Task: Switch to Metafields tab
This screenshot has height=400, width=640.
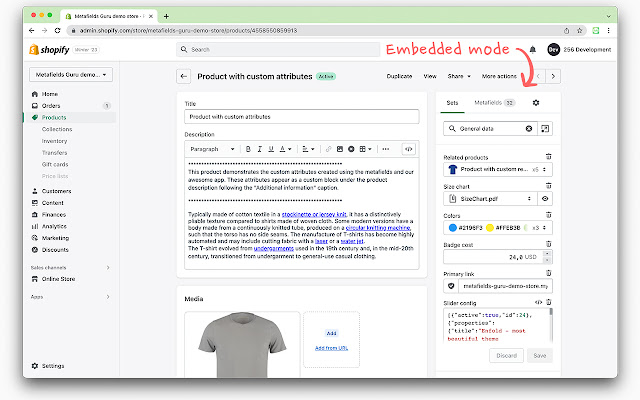Action: 494,103
